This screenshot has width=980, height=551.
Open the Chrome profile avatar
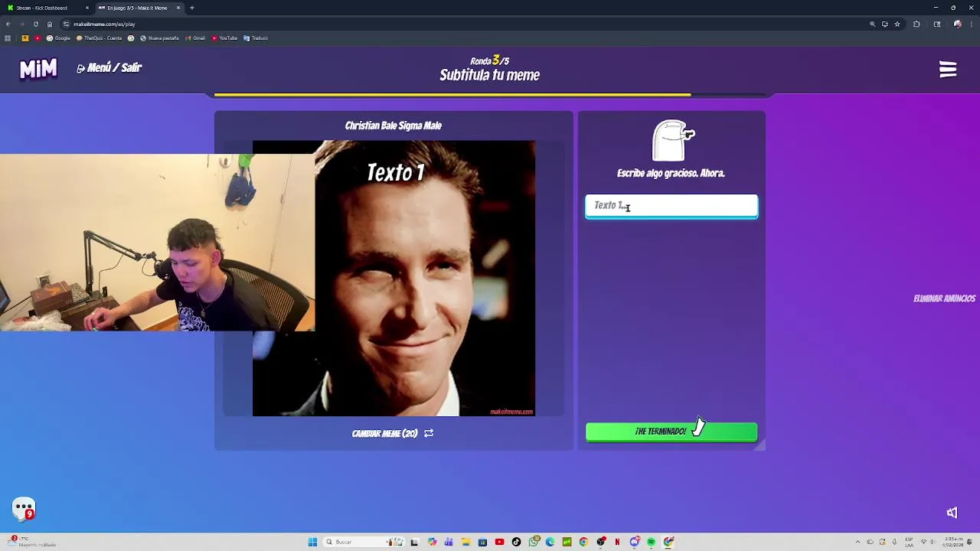coord(958,24)
